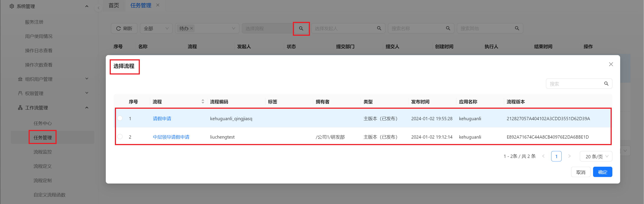Image resolution: width=644 pixels, height=204 pixels.
Task: Click the search icon in 搜索其他
Action: click(517, 28)
